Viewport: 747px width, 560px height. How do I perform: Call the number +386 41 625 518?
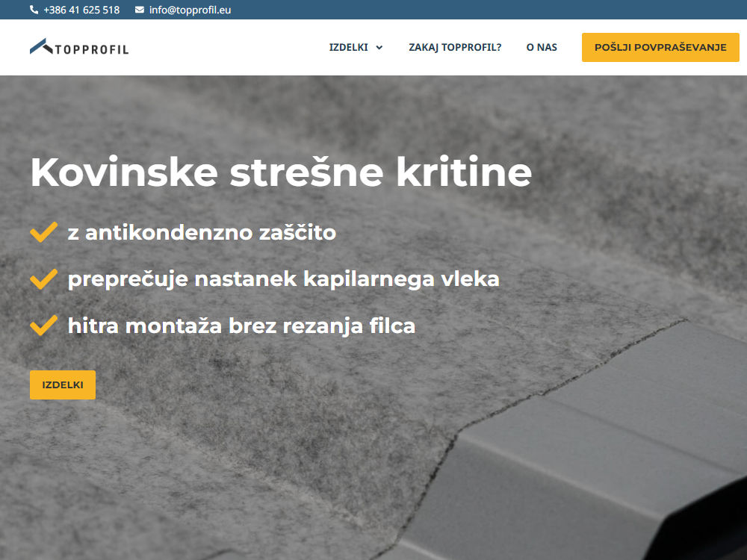tap(81, 10)
